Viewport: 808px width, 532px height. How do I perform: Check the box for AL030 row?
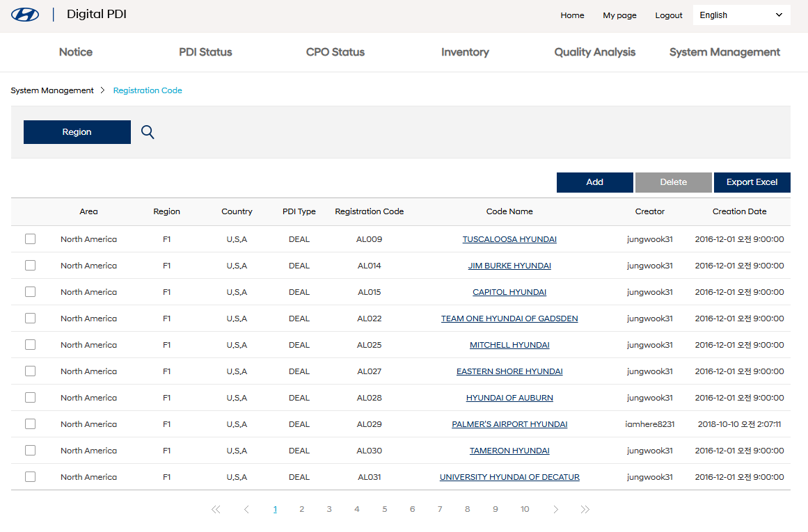click(31, 451)
